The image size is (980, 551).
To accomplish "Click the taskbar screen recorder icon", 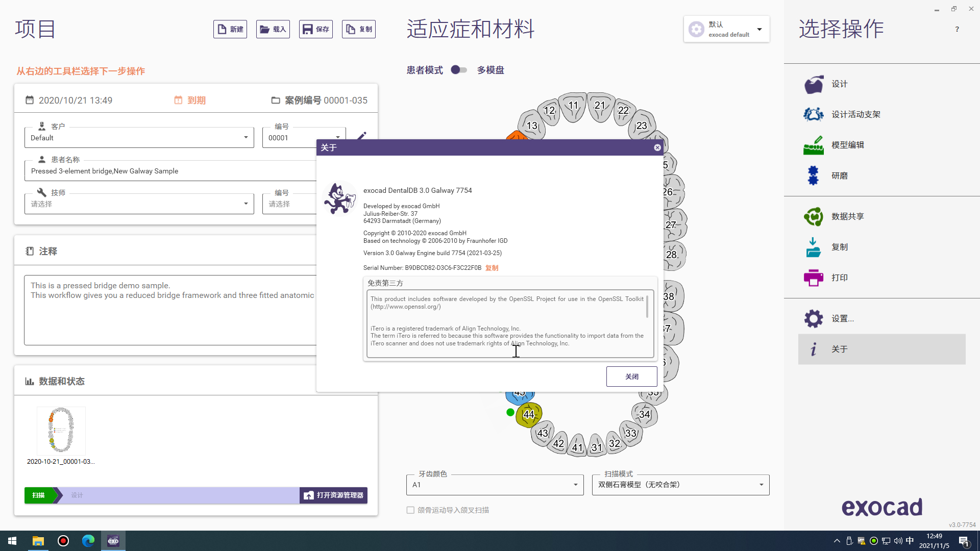I will point(63,541).
